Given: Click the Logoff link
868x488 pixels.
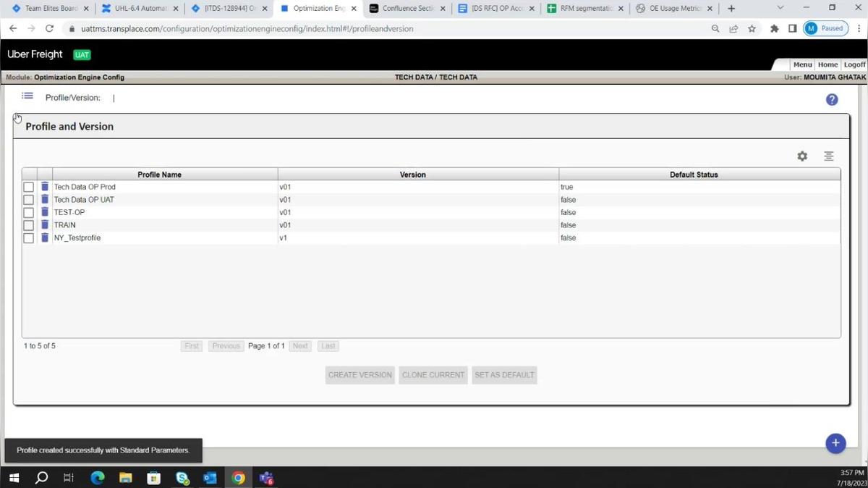Looking at the screenshot, I should (x=854, y=64).
